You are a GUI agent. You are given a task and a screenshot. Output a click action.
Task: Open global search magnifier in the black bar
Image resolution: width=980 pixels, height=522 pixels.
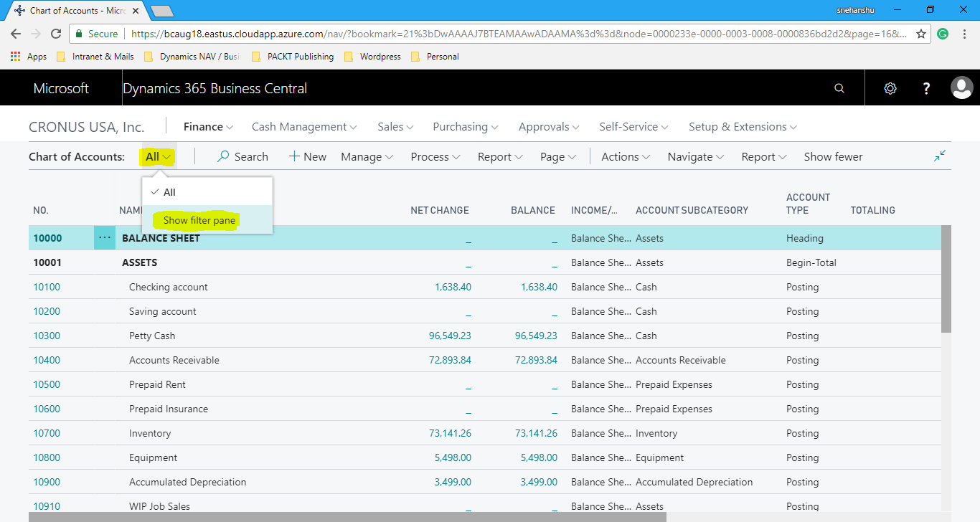pos(839,87)
